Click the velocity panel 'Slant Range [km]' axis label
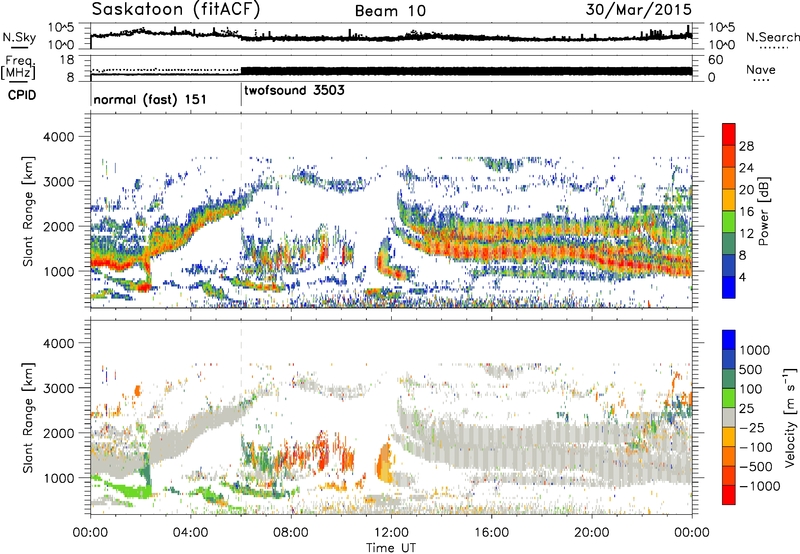The image size is (800, 554). (x=28, y=418)
